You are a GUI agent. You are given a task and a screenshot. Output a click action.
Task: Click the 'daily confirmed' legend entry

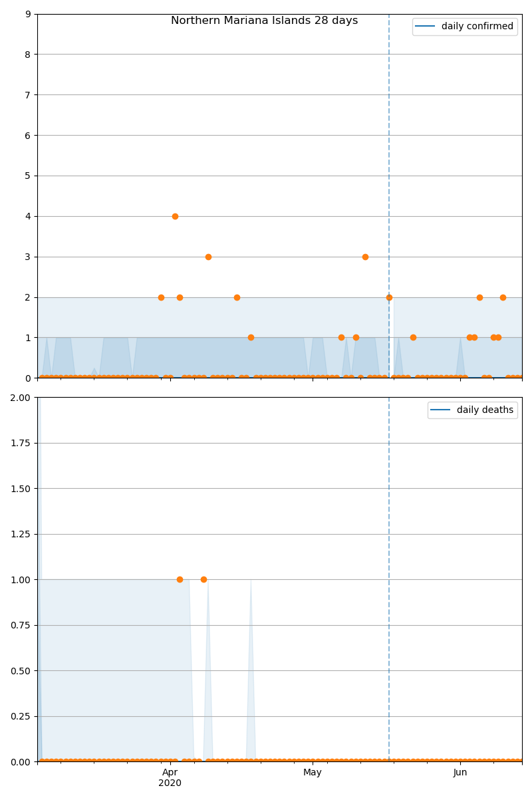tap(465, 27)
